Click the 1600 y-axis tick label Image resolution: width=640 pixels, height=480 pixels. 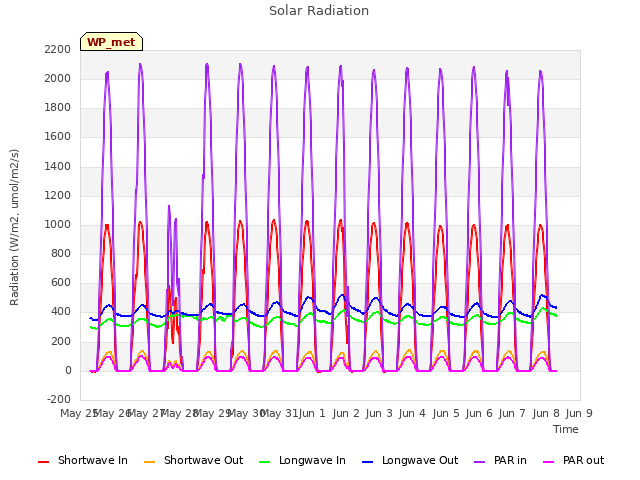coord(58,136)
